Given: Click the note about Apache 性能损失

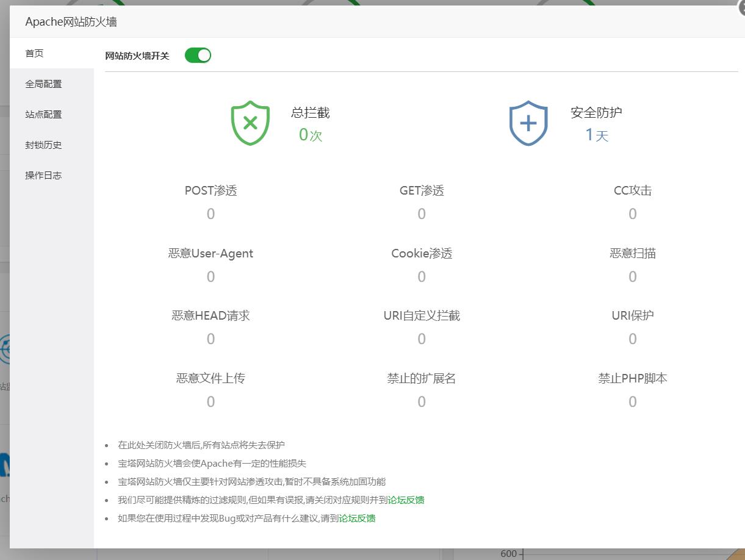Looking at the screenshot, I should click(212, 464).
